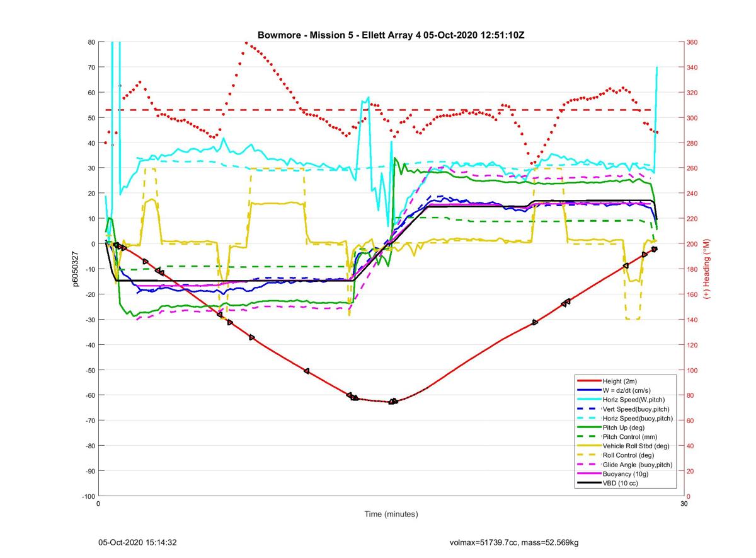Screen dimensions: 756x558
Task: Select the "Horiz Speed(buoy,pitch)" legend entry
Action: (x=625, y=418)
